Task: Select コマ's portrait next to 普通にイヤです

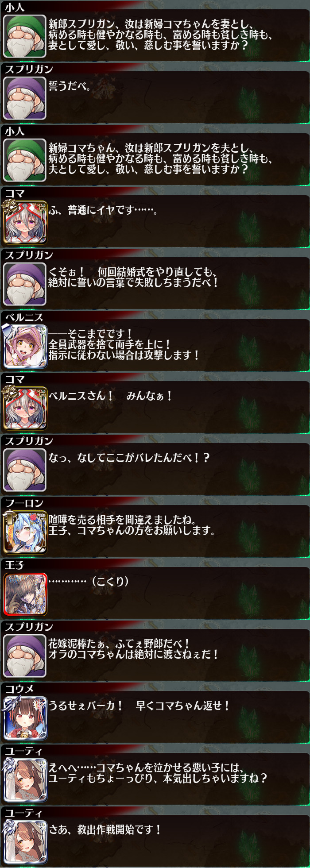Action: (25, 222)
